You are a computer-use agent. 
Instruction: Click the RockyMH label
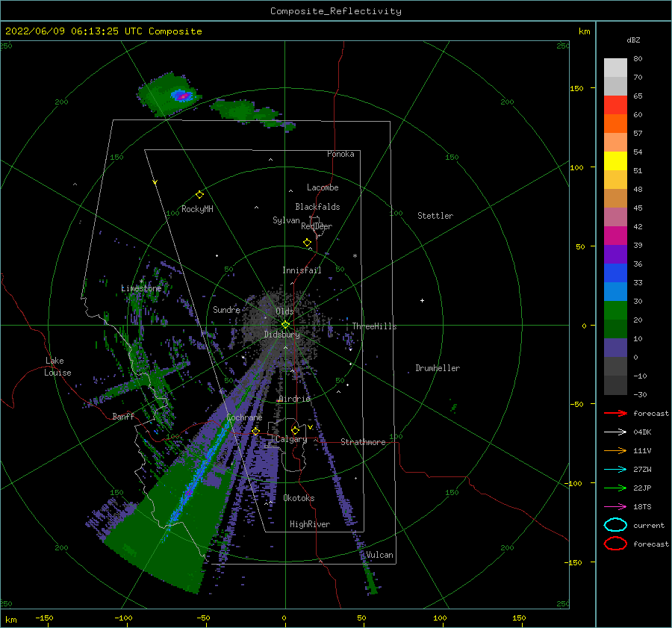[197, 209]
